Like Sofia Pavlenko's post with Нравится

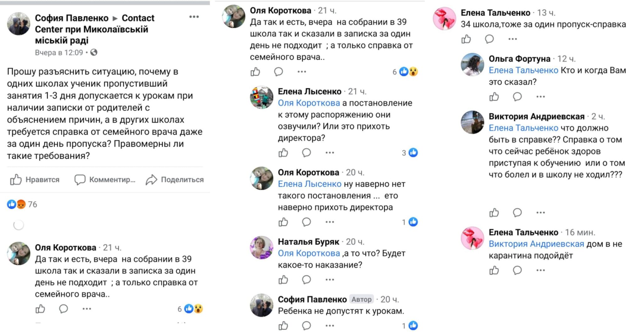(x=35, y=180)
